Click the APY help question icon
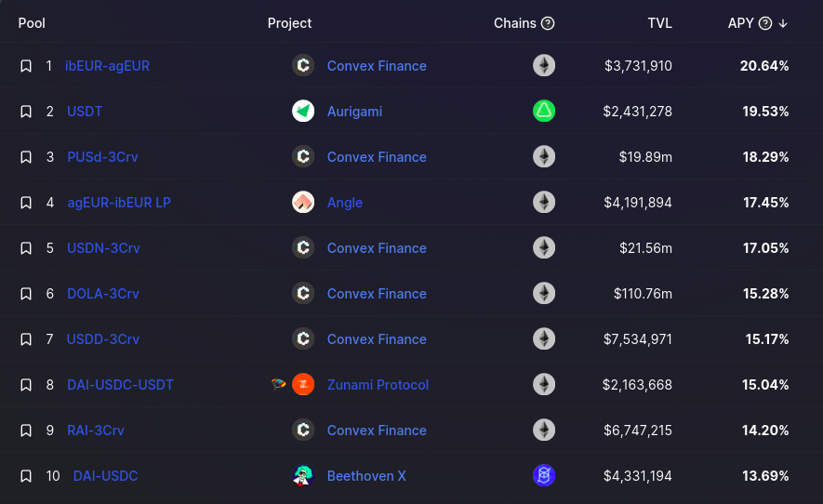Viewport: 823px width, 504px height. (x=765, y=23)
